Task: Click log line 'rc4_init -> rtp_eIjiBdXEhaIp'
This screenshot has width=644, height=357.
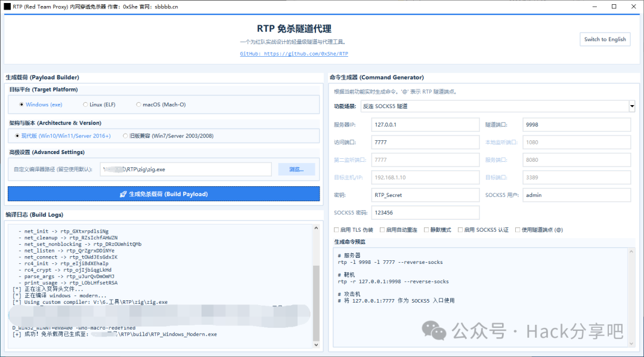Action: [64, 264]
